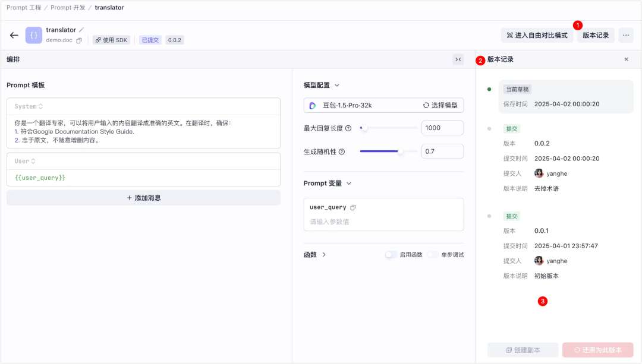Expand the 函数 section
This screenshot has width=642, height=364.
tap(324, 255)
